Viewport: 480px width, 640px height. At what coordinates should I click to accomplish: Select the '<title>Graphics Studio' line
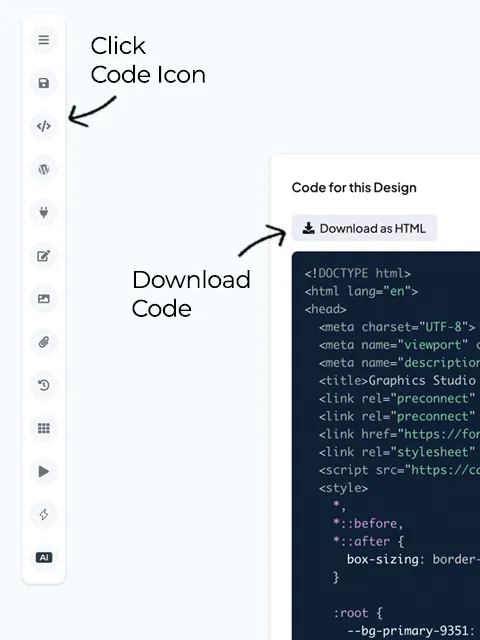coord(397,380)
